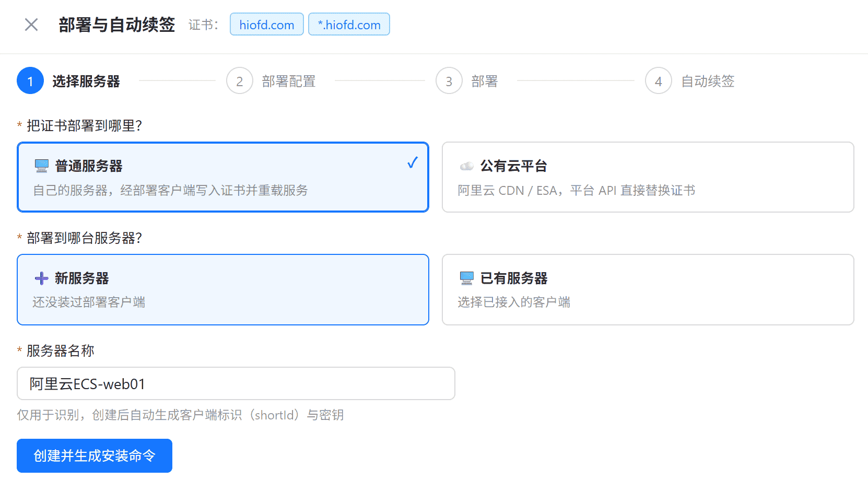Viewport: 868px width, 491px height.
Task: Click the cloud icon beside 公有云平台
Action: point(467,166)
